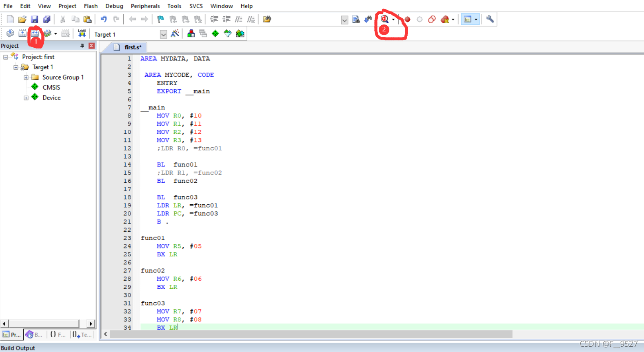Viewport: 644px width, 352px height.
Task: Indent the selected lines
Action: coord(214,19)
